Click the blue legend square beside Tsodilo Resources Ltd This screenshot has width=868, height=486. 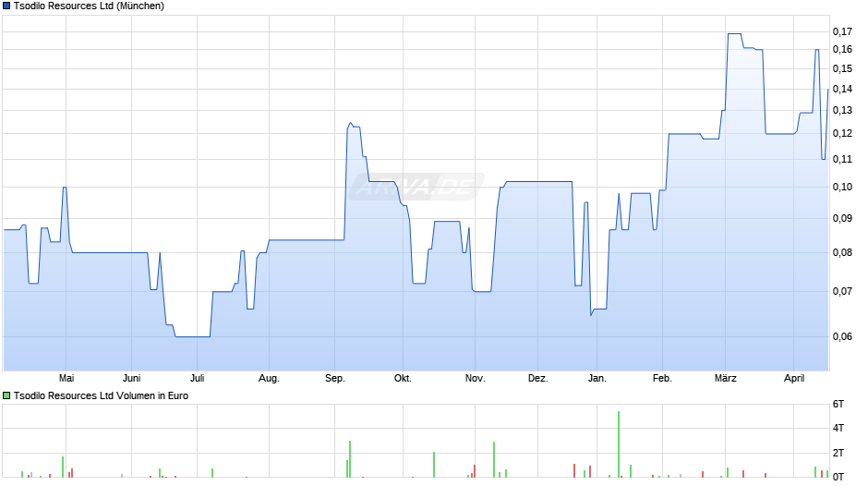6,6
